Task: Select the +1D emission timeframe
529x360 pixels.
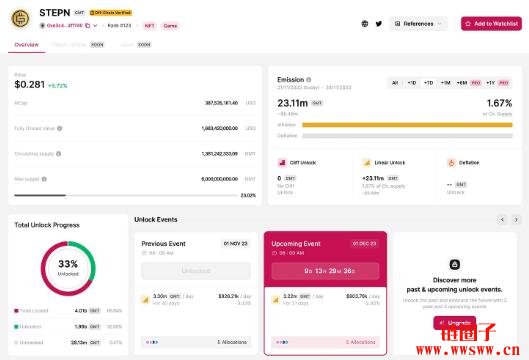Action: [412, 83]
